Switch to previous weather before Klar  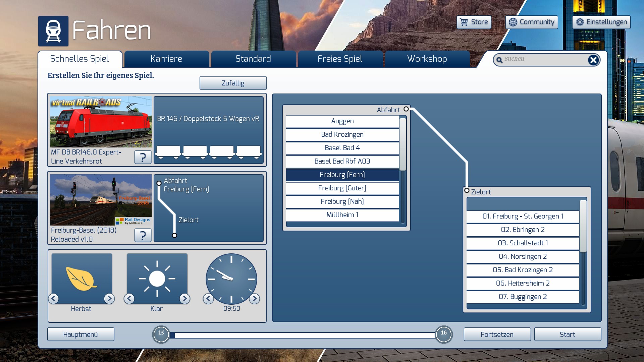tap(129, 298)
